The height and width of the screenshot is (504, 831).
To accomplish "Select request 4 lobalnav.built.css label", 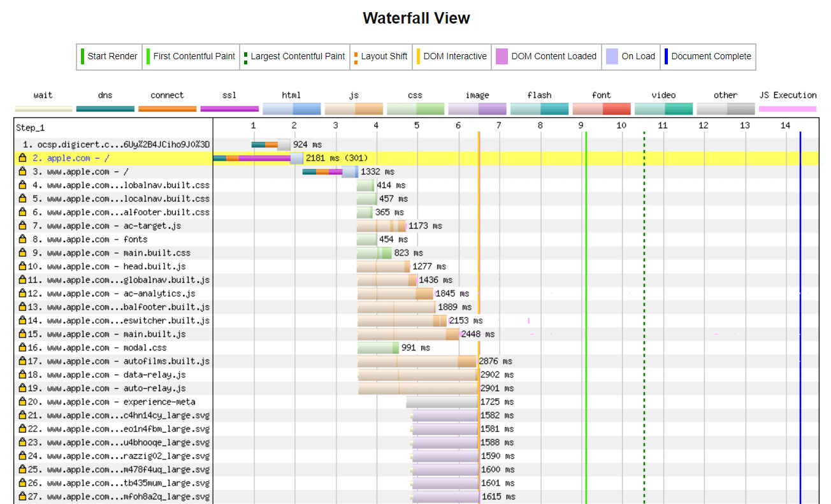I will tap(121, 185).
